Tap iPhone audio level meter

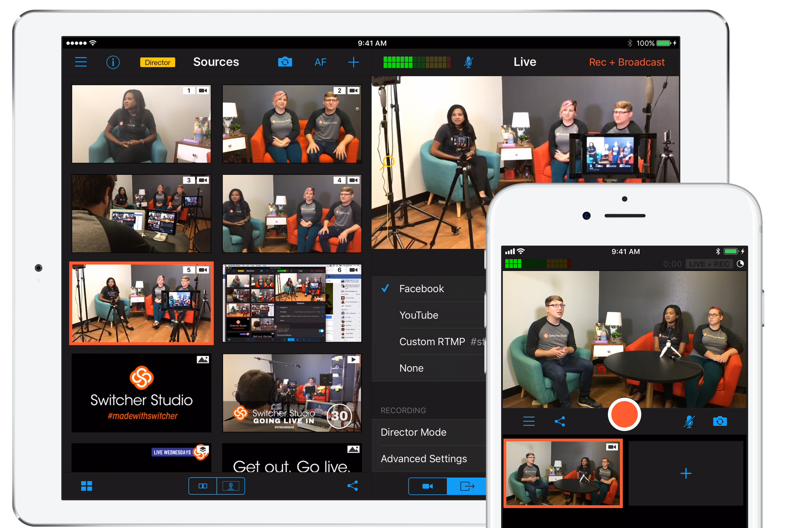coord(538,264)
